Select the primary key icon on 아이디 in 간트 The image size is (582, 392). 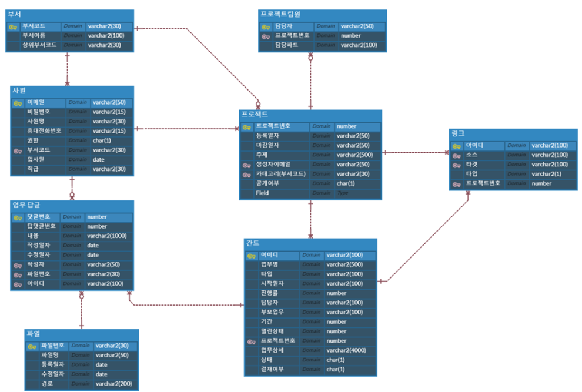click(250, 255)
